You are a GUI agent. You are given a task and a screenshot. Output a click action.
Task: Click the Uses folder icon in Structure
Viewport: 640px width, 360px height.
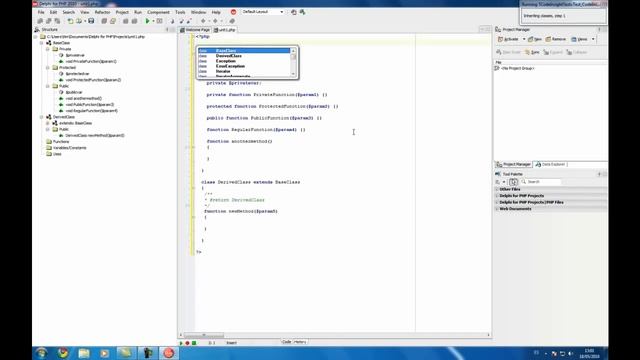[x=49, y=154]
